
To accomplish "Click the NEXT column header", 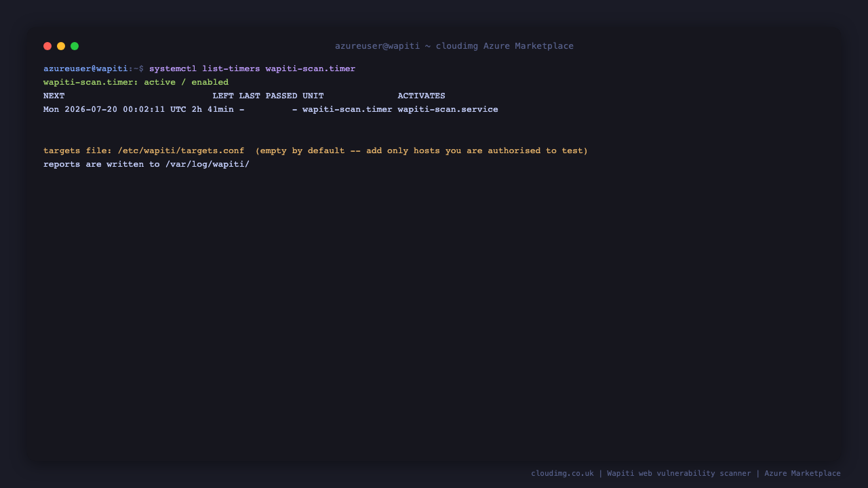I will click(54, 96).
